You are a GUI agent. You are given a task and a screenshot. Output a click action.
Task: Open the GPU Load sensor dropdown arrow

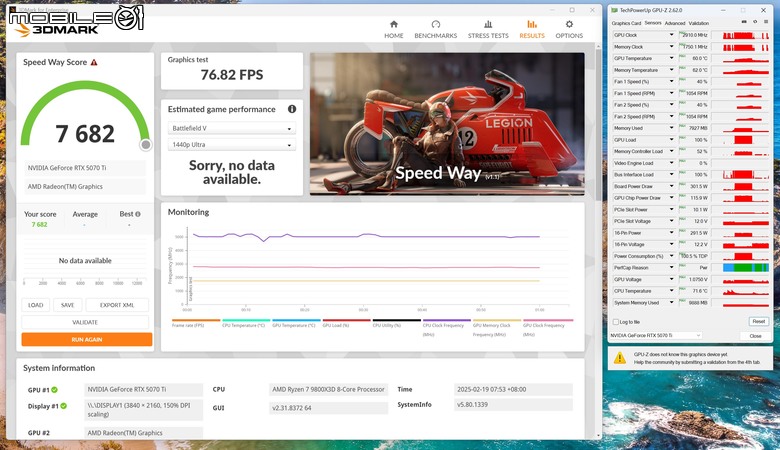pos(672,140)
